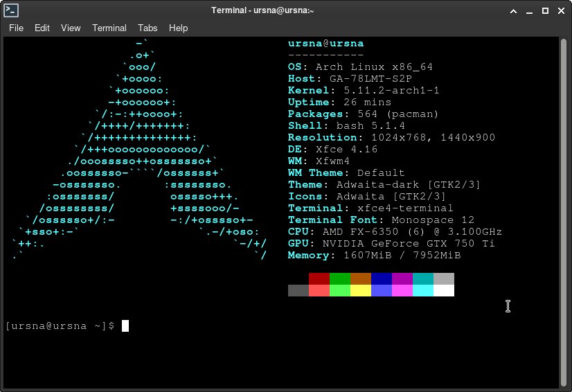
Task: Click the bright cyan color block
Action: (423, 290)
